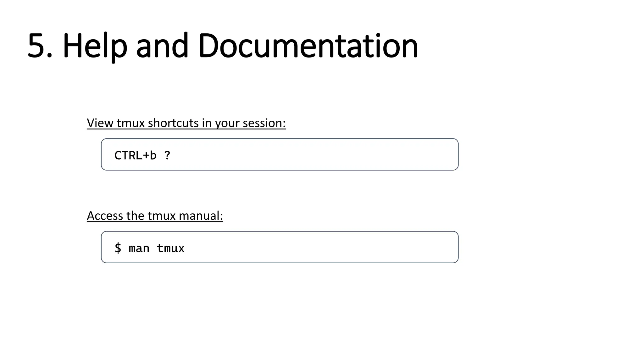Click the question mark after CTRL+b
Screen dimensions: 644x362
coord(167,155)
